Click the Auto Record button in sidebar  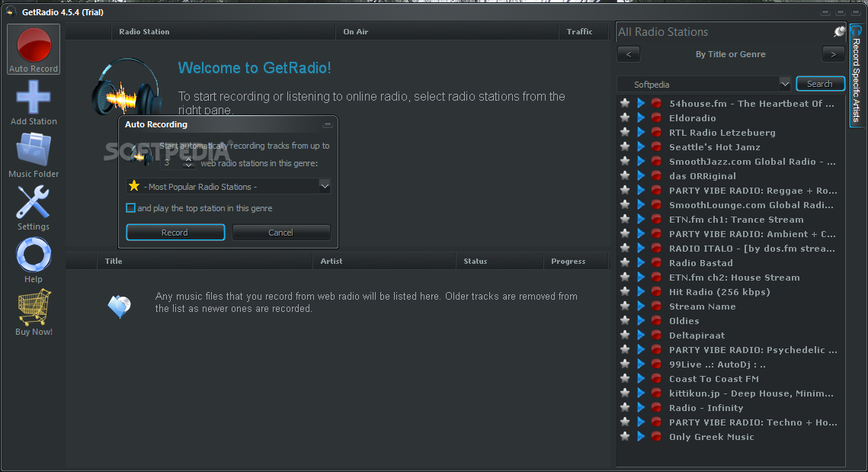click(x=34, y=50)
